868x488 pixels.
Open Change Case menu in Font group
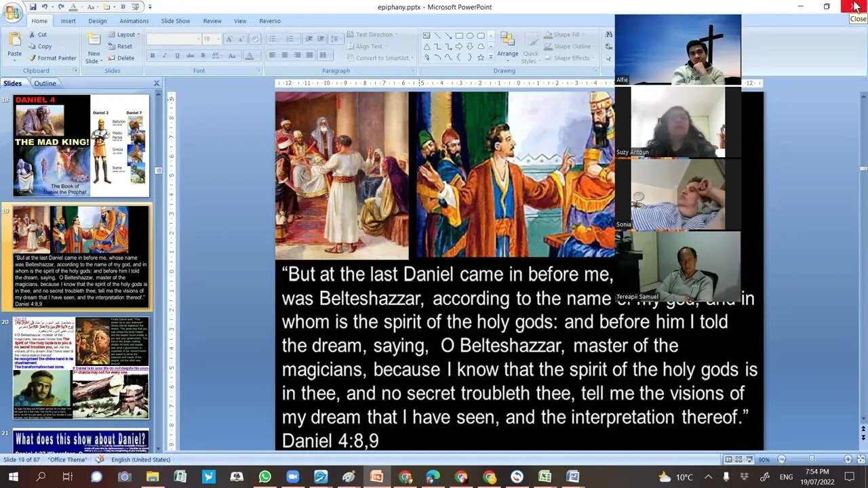click(233, 56)
